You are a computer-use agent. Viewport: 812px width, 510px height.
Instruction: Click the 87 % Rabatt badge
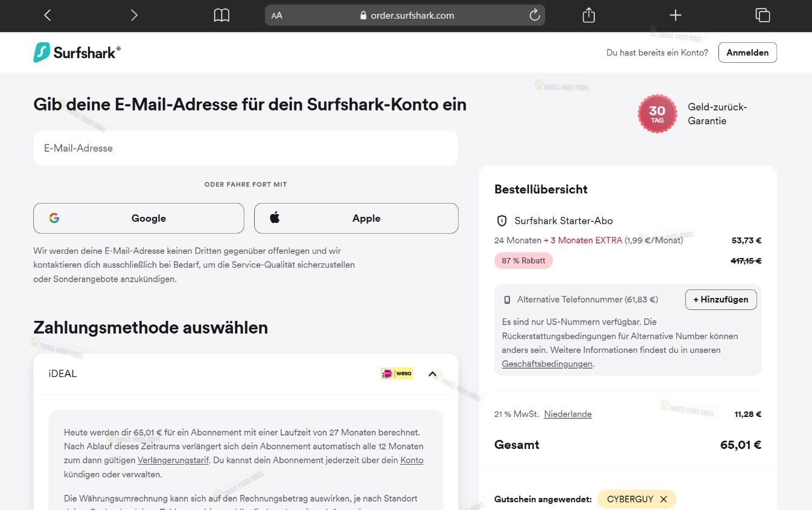pos(523,261)
